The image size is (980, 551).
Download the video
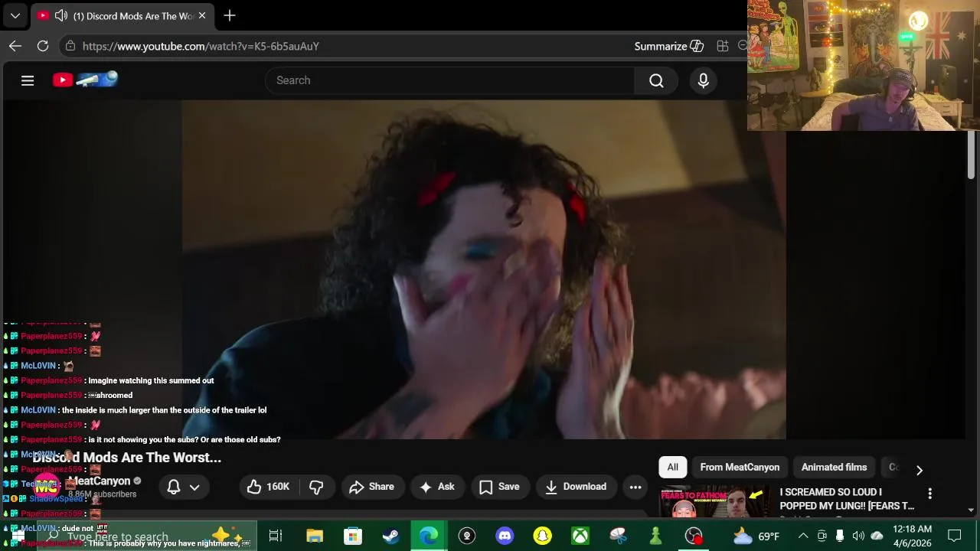[x=576, y=487]
